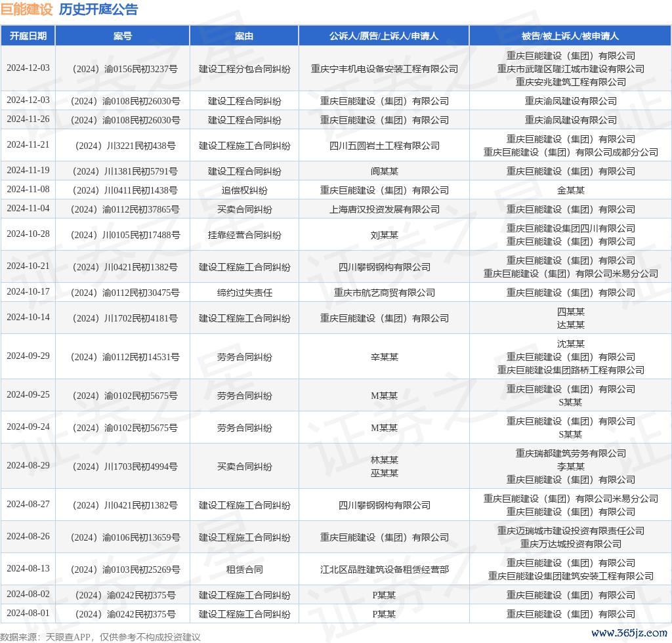Click the 被告/被上诉人/被申请人 column header
Screen dimensions: 672x643
pos(570,36)
